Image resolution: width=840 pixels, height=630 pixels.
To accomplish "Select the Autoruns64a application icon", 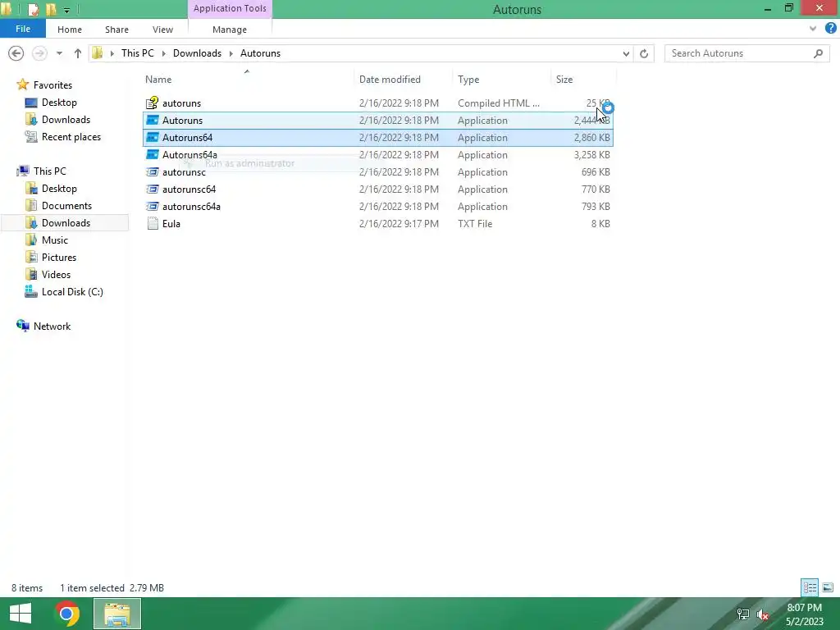I will click(153, 154).
